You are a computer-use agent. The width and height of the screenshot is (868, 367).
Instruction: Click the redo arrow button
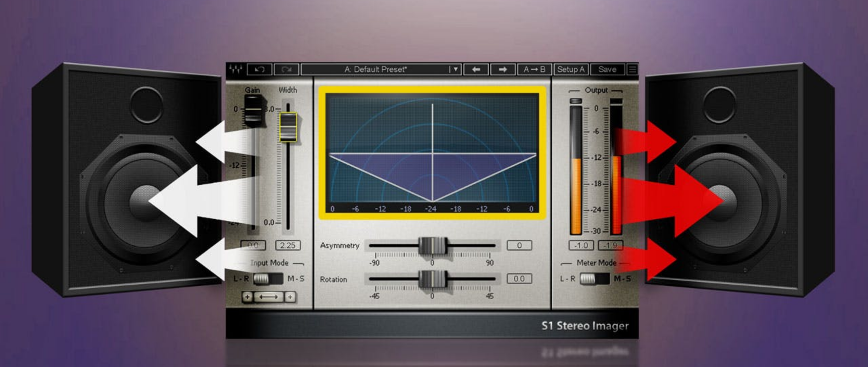(286, 69)
